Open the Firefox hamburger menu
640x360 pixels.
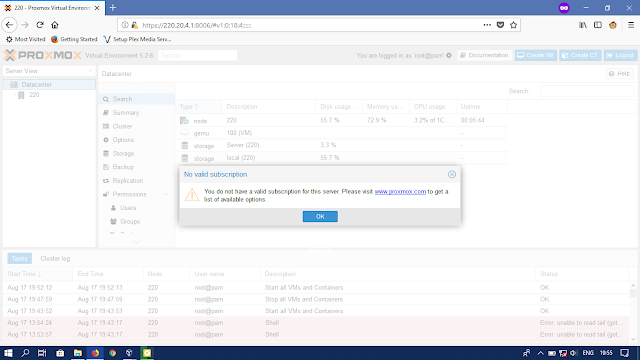pyautogui.click(x=631, y=25)
